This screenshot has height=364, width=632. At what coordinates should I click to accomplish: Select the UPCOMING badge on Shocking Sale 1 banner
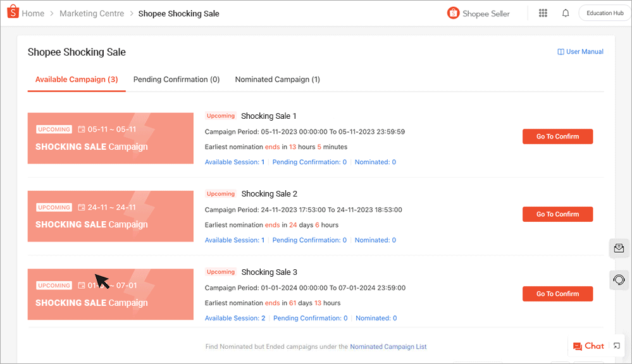click(x=54, y=129)
